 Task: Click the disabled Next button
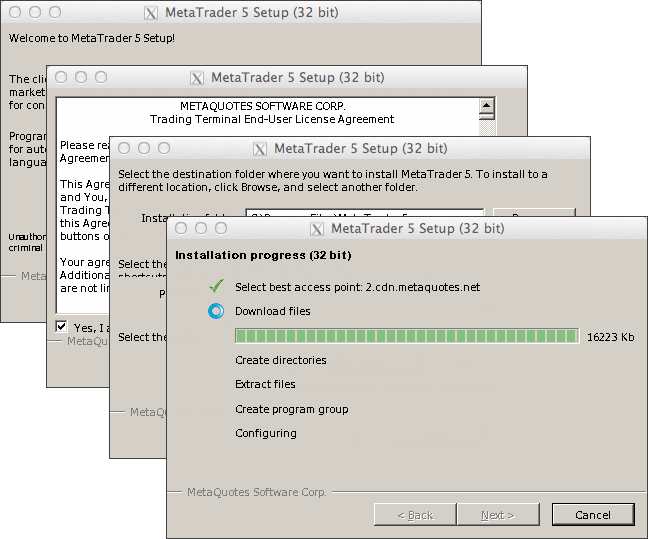(x=498, y=515)
